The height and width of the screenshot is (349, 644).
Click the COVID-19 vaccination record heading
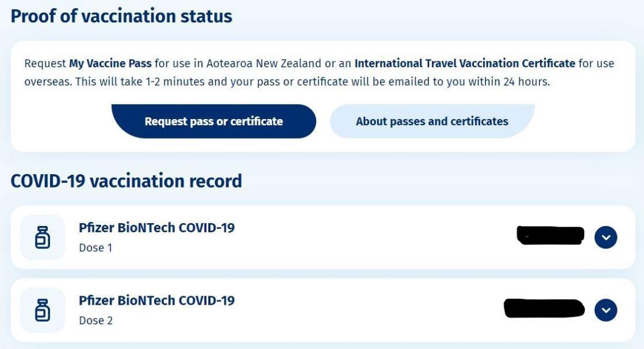click(126, 181)
